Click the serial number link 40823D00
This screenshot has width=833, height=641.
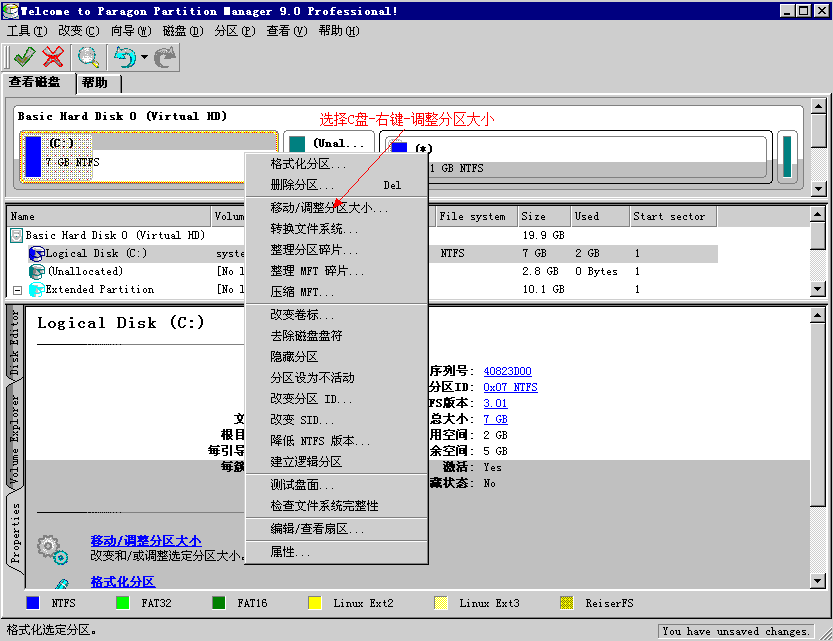pos(507,371)
